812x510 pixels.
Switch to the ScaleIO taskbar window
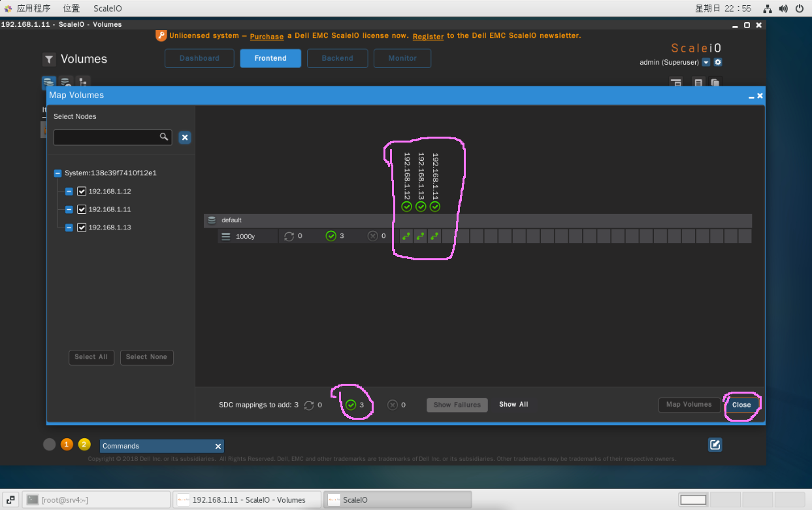pyautogui.click(x=398, y=500)
